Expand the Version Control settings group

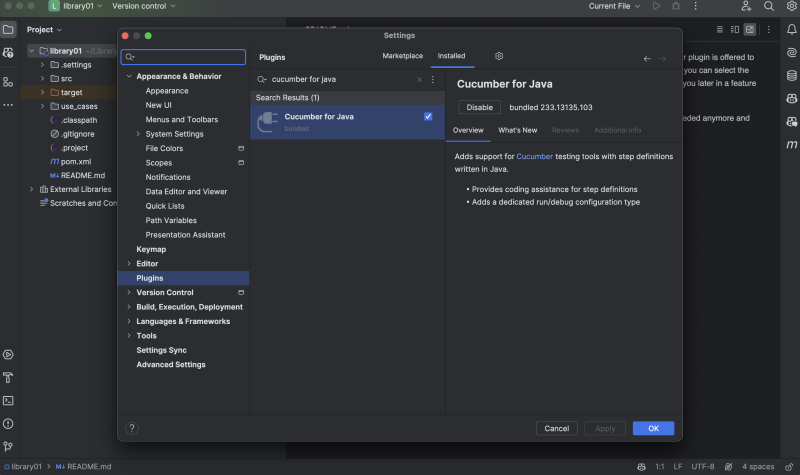[x=129, y=292]
